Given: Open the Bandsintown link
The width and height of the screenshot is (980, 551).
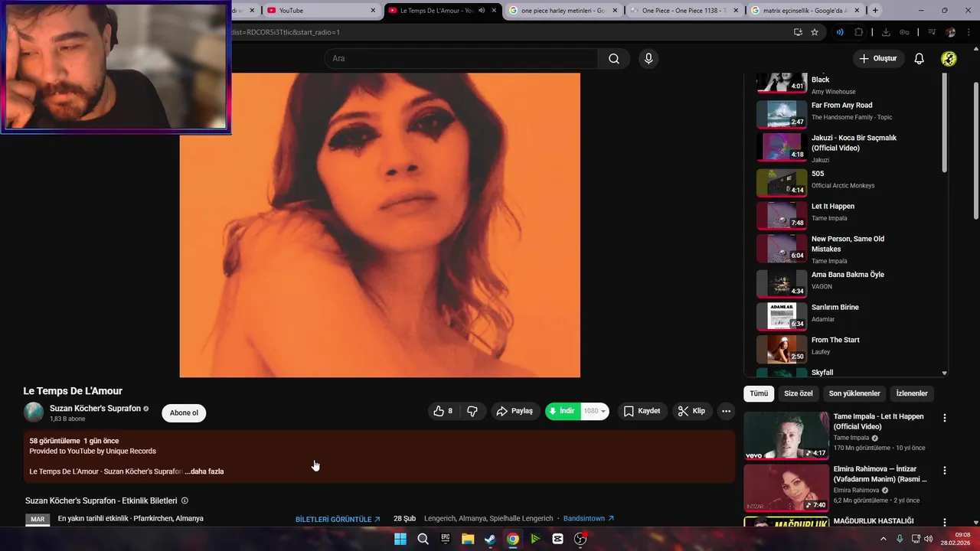Looking at the screenshot, I should (588, 518).
